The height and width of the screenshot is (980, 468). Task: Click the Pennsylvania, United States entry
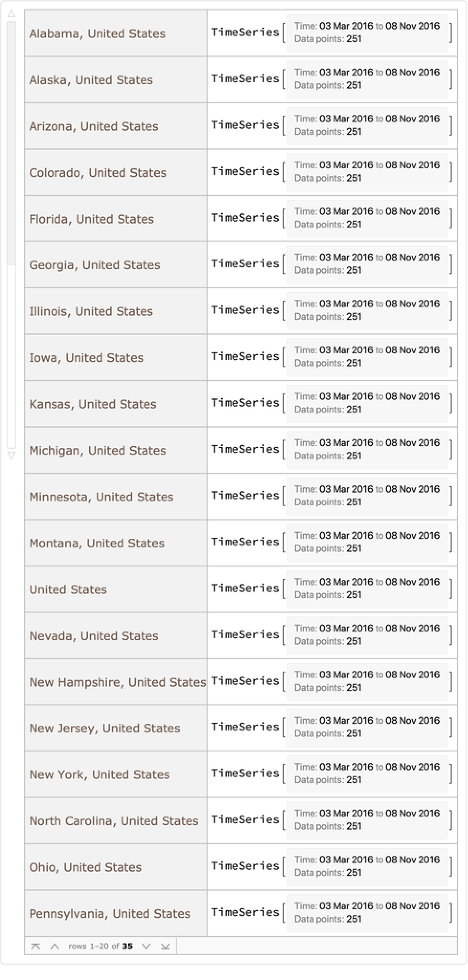click(x=110, y=914)
